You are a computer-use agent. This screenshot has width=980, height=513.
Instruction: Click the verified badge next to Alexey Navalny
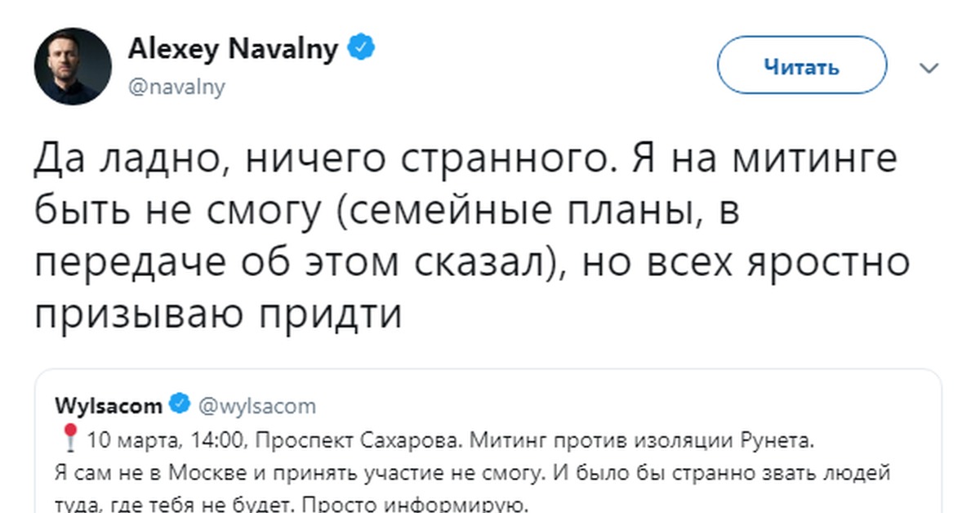[x=363, y=49]
